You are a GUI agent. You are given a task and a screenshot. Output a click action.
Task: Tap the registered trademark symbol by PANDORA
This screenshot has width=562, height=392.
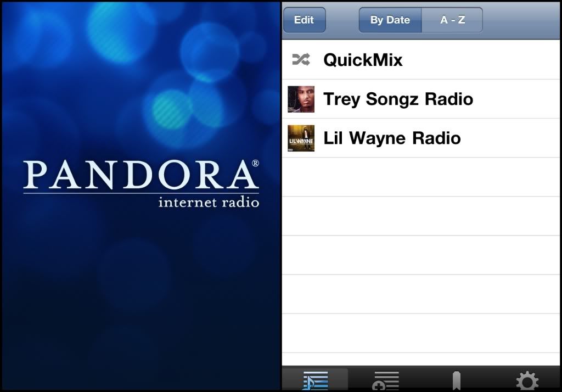255,163
